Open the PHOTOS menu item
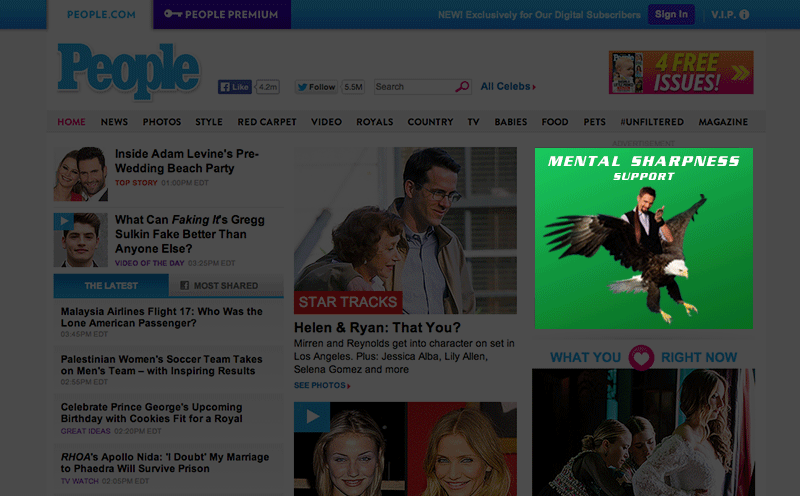 162,122
